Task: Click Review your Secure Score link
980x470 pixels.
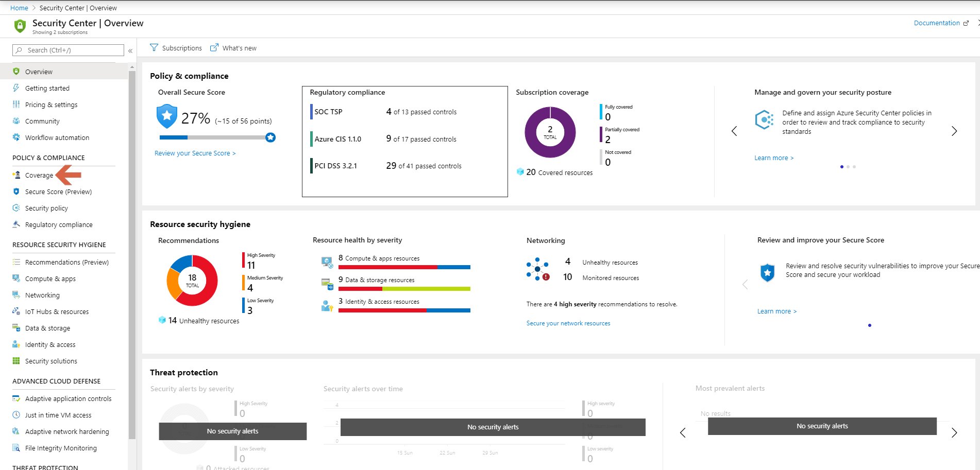Action: [195, 153]
